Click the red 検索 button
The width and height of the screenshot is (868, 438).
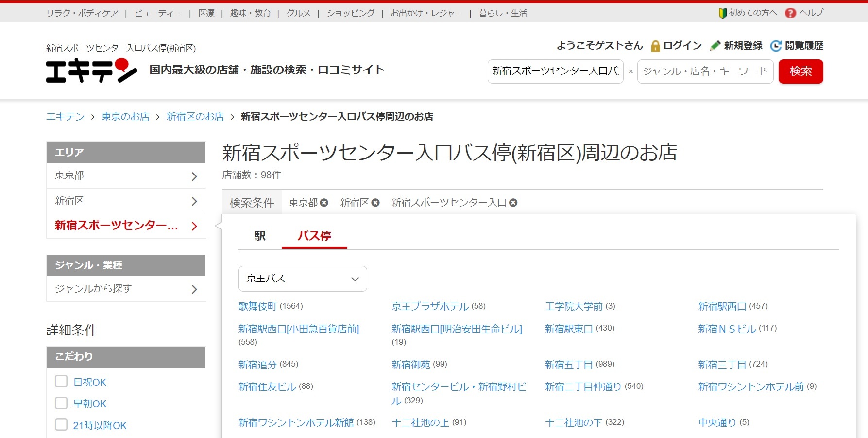point(800,71)
